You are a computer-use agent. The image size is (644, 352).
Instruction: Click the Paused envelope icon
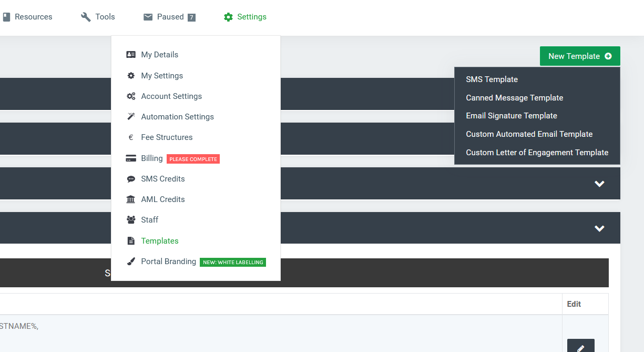(148, 17)
